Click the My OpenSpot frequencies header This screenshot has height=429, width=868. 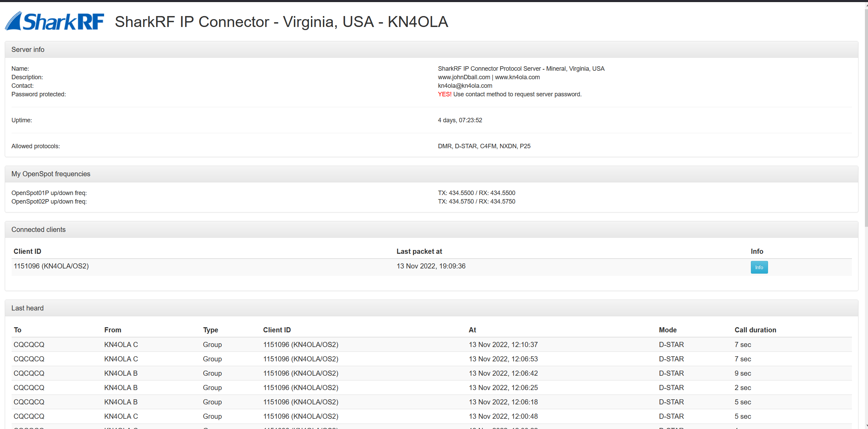pyautogui.click(x=431, y=174)
